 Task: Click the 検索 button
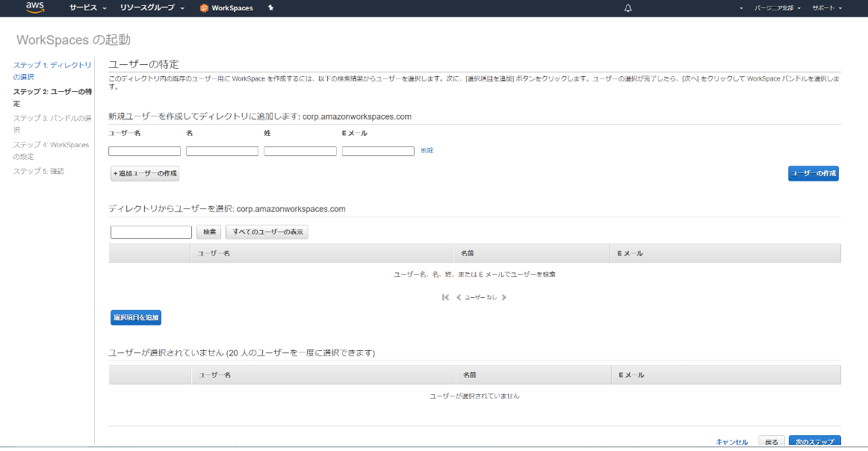[208, 232]
